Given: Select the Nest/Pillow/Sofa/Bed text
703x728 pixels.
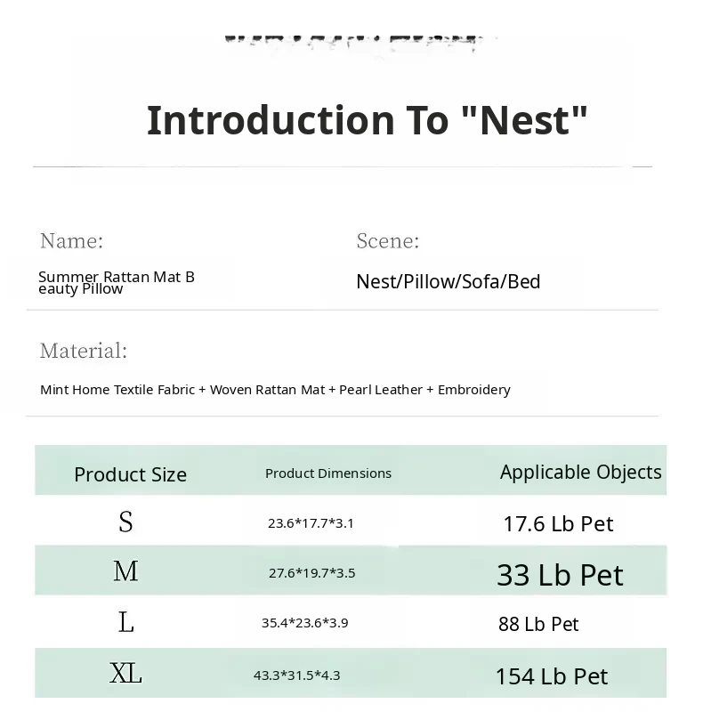Looking at the screenshot, I should point(448,281).
